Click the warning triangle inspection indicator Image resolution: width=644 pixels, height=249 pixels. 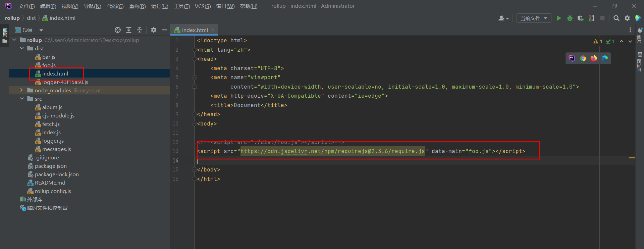[598, 41]
